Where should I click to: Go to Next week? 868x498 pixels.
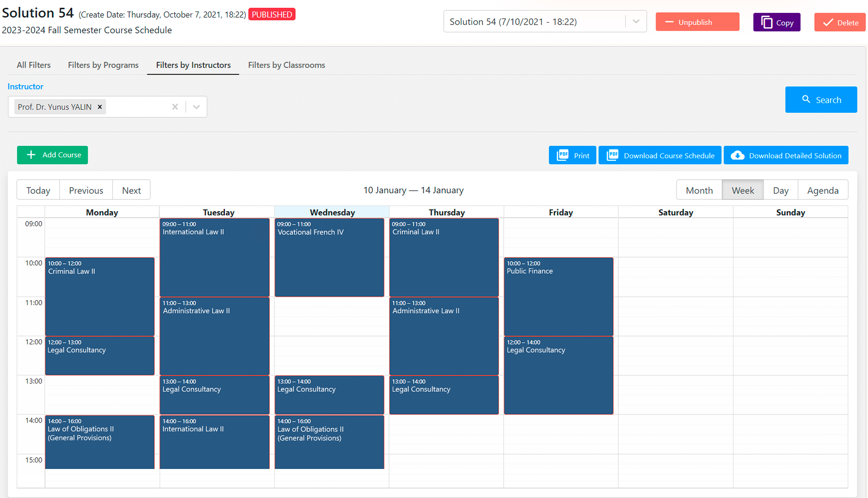131,190
